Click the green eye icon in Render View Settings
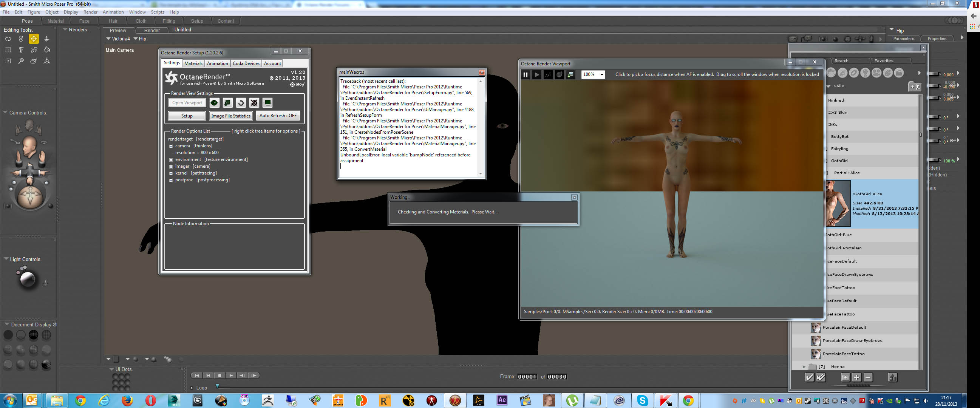The image size is (980, 408). pos(214,103)
